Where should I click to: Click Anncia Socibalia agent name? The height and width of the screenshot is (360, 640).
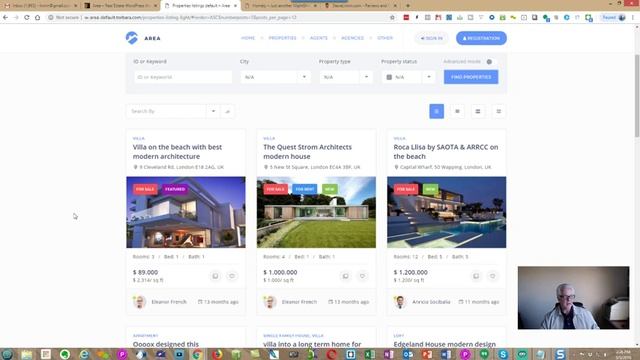pyautogui.click(x=431, y=302)
